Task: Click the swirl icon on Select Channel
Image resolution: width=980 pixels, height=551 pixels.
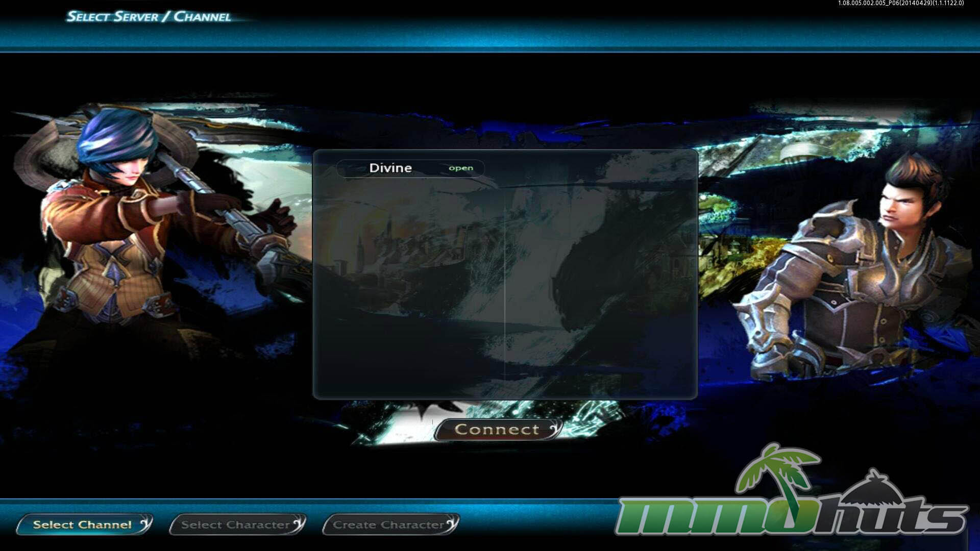Action: coord(145,523)
